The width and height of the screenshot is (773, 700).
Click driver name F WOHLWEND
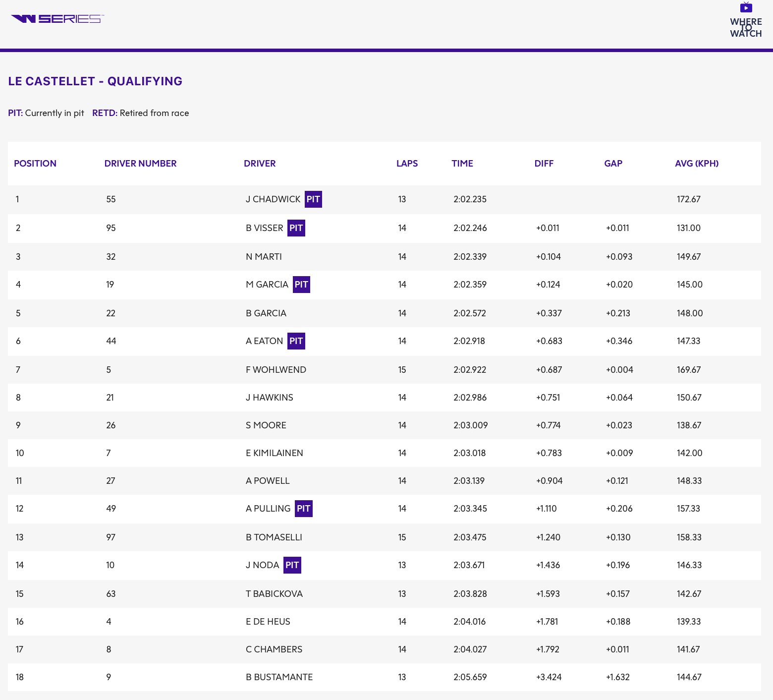point(276,370)
